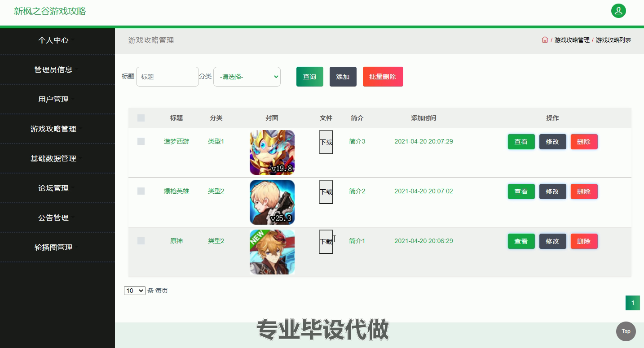Open cover image of 原神

pyautogui.click(x=272, y=252)
